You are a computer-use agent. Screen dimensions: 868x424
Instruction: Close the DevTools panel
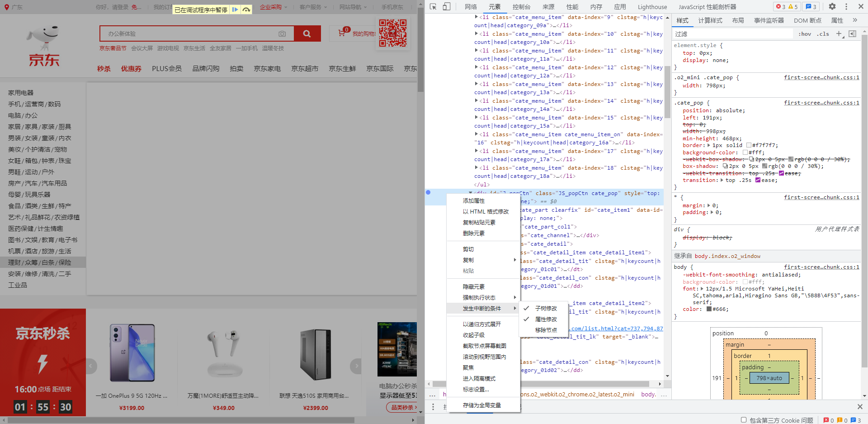point(860,7)
